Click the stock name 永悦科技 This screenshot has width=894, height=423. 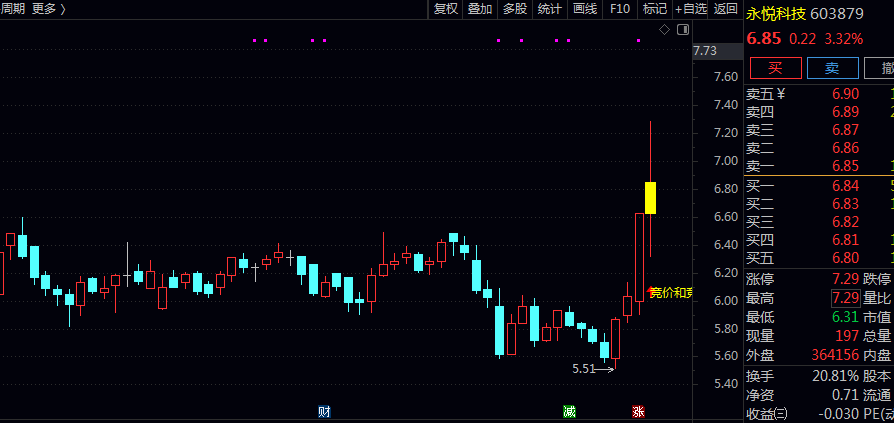point(775,14)
